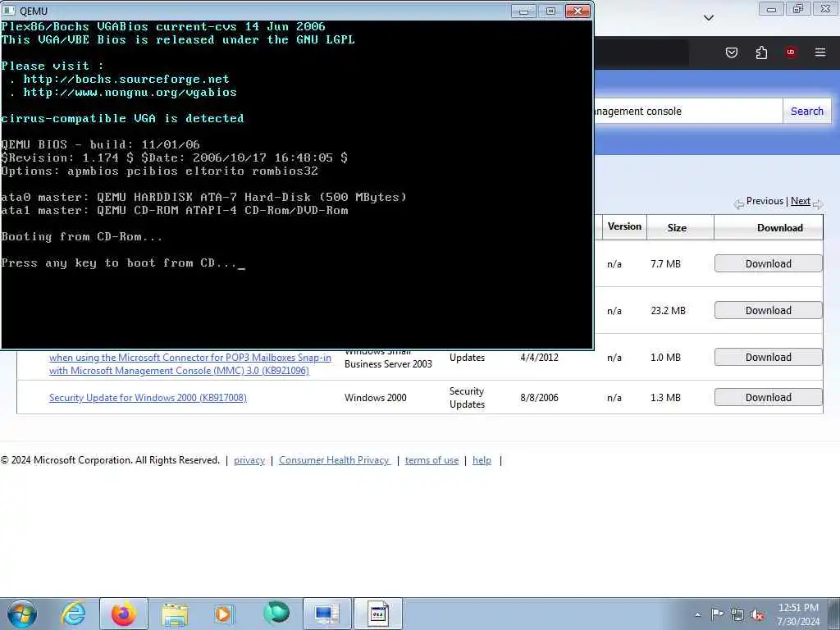Image resolution: width=840 pixels, height=630 pixels.
Task: Download the 23.2 MB update
Action: click(x=768, y=310)
